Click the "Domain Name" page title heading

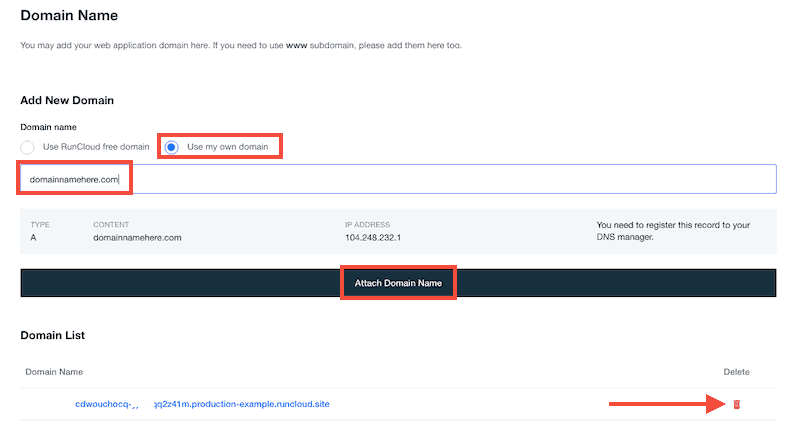(x=69, y=16)
